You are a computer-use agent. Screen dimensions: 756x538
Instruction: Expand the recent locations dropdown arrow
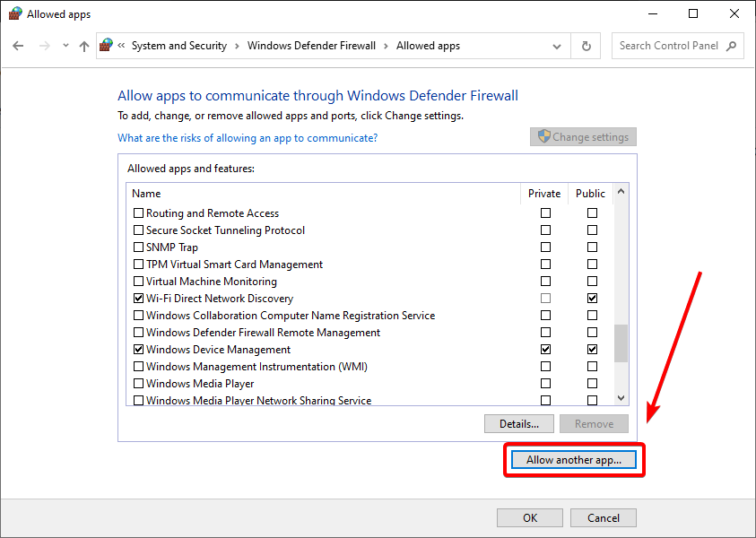pos(65,46)
